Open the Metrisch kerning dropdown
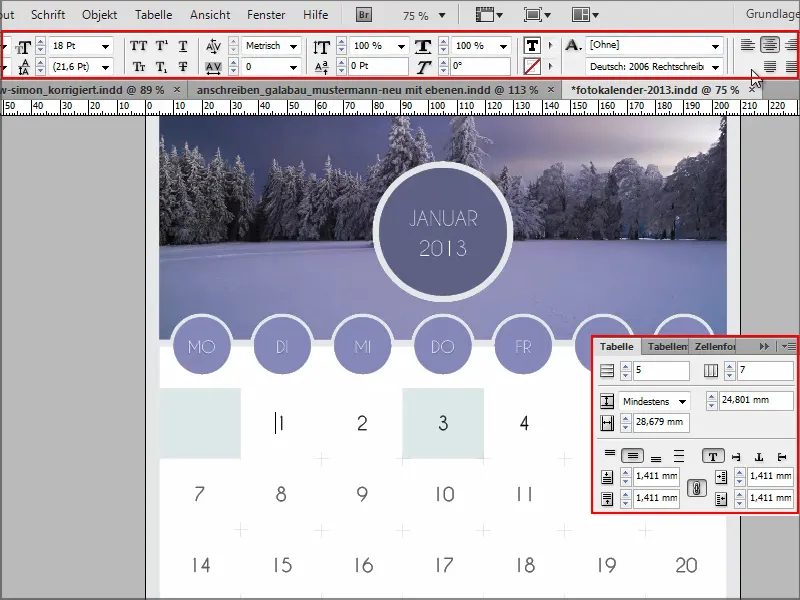 point(293,46)
